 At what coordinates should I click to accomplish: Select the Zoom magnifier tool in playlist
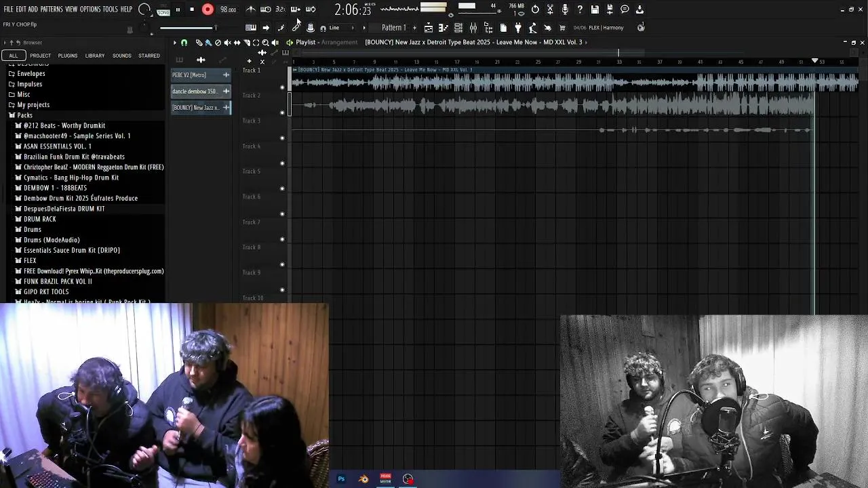pos(265,43)
